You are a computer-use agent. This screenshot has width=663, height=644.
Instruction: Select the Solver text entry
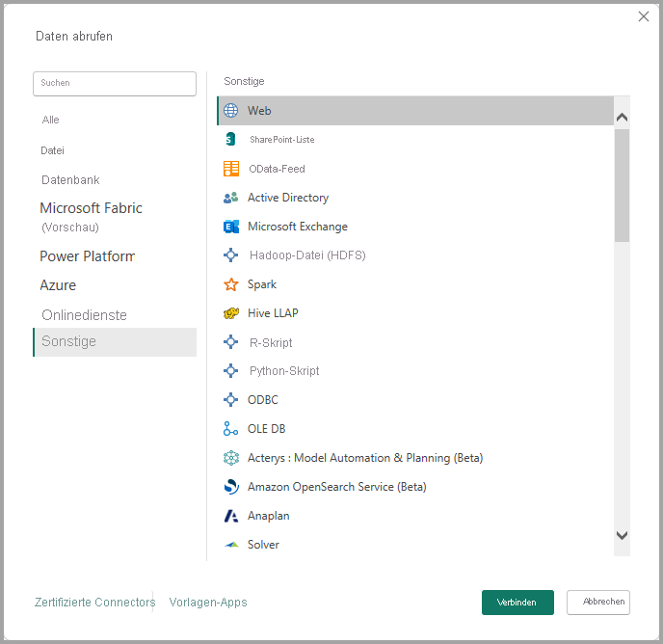263,545
